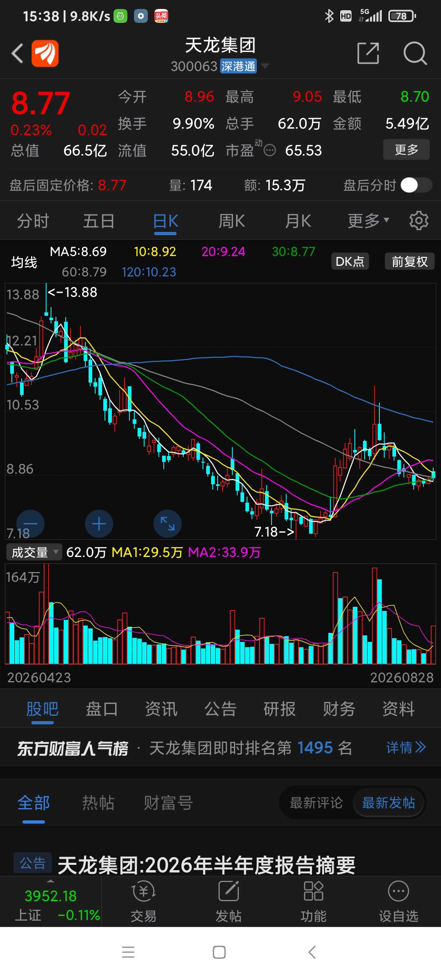Open the share icon in header
Image resolution: width=441 pixels, height=980 pixels.
coord(368,53)
